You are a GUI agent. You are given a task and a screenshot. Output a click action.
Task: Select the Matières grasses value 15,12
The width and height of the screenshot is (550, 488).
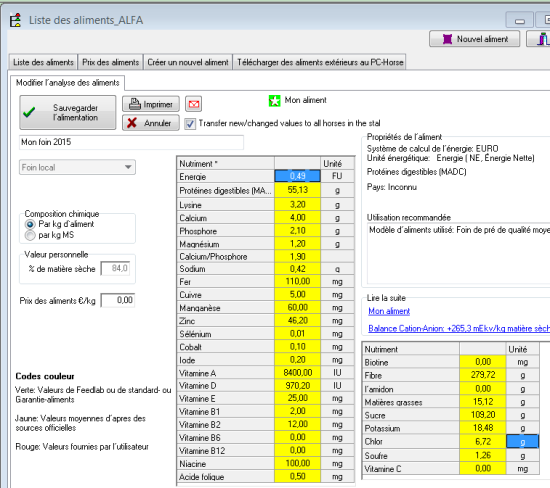point(483,402)
